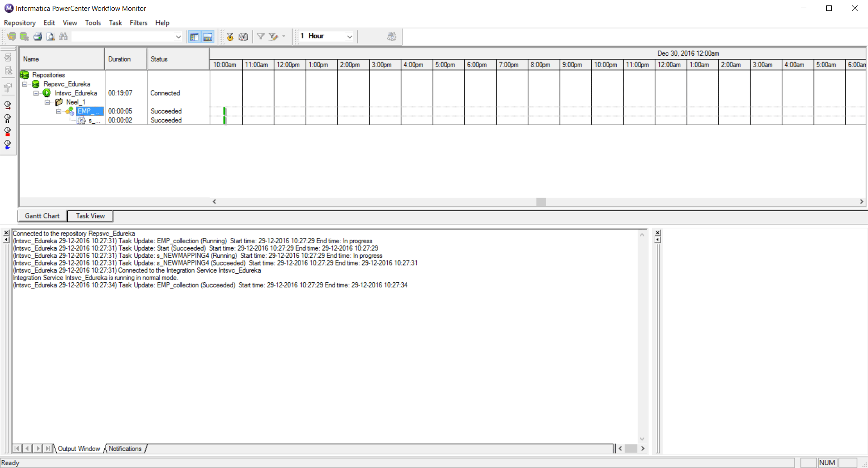
Task: Click the Gantt chart scroll right arrow
Action: (x=861, y=202)
